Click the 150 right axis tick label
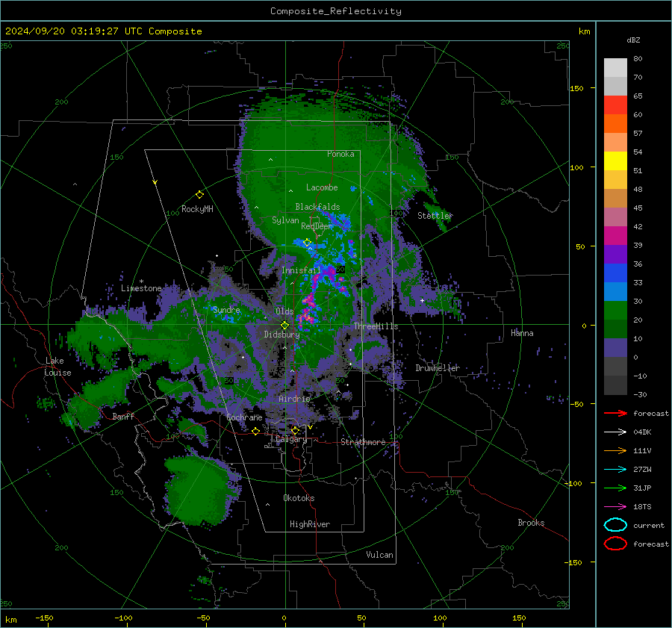This screenshot has height=628, width=672. click(576, 88)
